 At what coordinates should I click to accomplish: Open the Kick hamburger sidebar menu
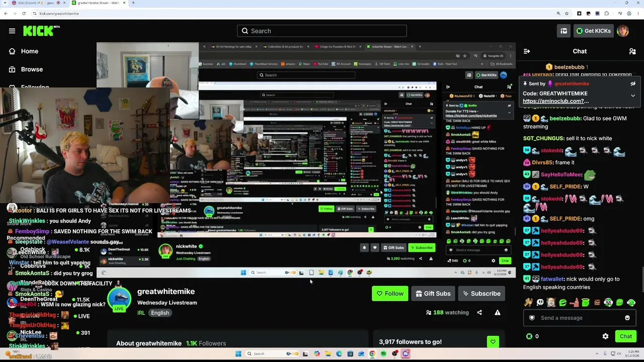(x=12, y=31)
